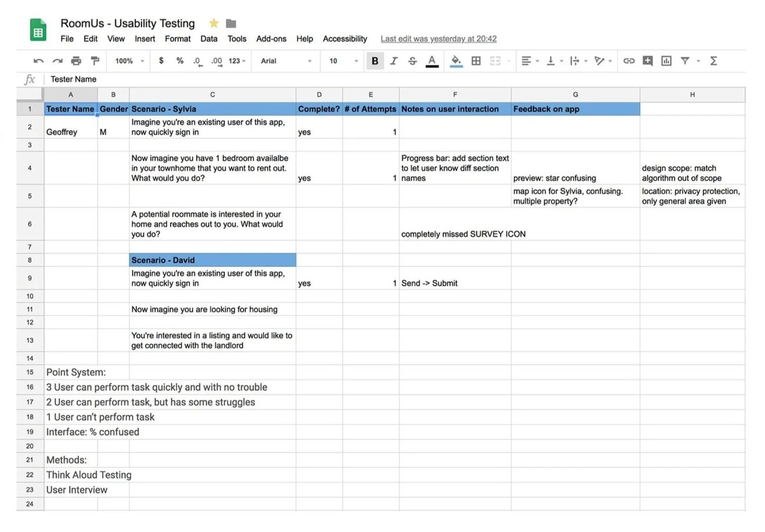Select the Scenario - David cell
This screenshot has height=532, width=765.
(213, 260)
